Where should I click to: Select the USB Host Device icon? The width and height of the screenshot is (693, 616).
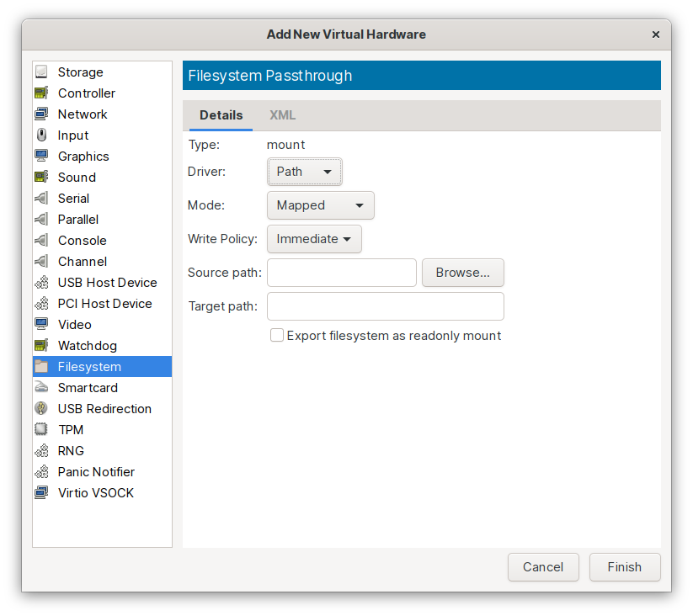tap(42, 282)
